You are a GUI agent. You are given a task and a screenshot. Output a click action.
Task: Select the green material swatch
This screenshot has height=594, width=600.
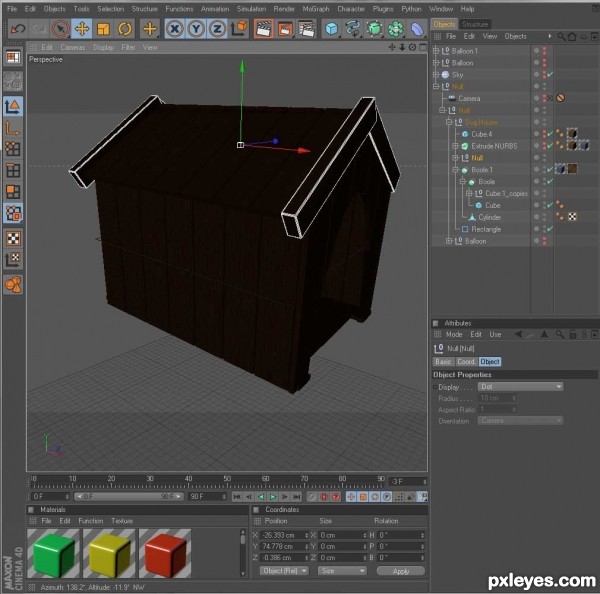point(53,553)
